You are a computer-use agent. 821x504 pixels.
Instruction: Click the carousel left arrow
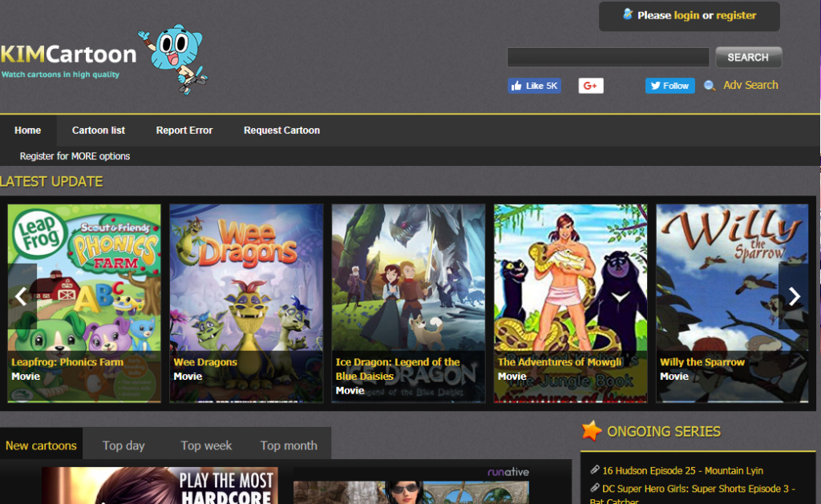click(x=22, y=296)
